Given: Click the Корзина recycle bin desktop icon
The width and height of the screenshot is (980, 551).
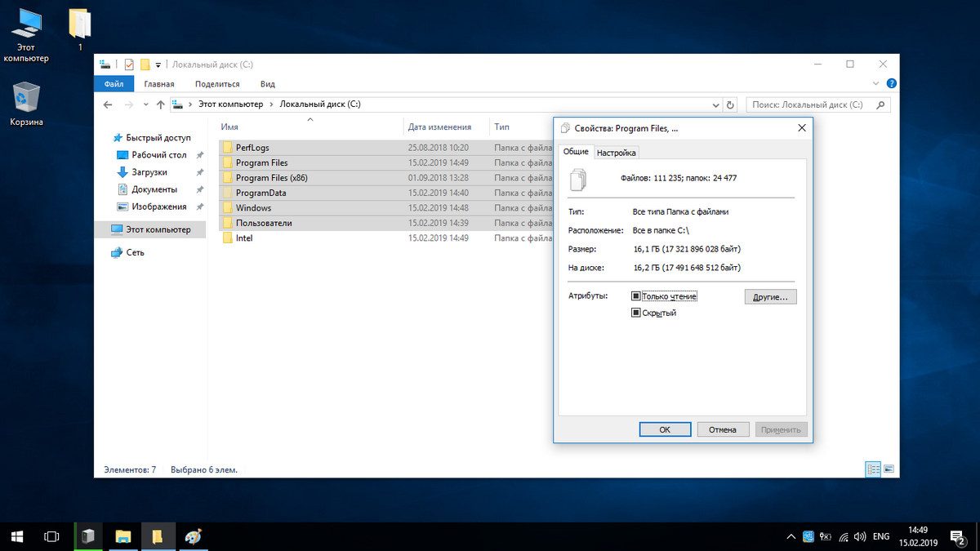Looking at the screenshot, I should [26, 104].
